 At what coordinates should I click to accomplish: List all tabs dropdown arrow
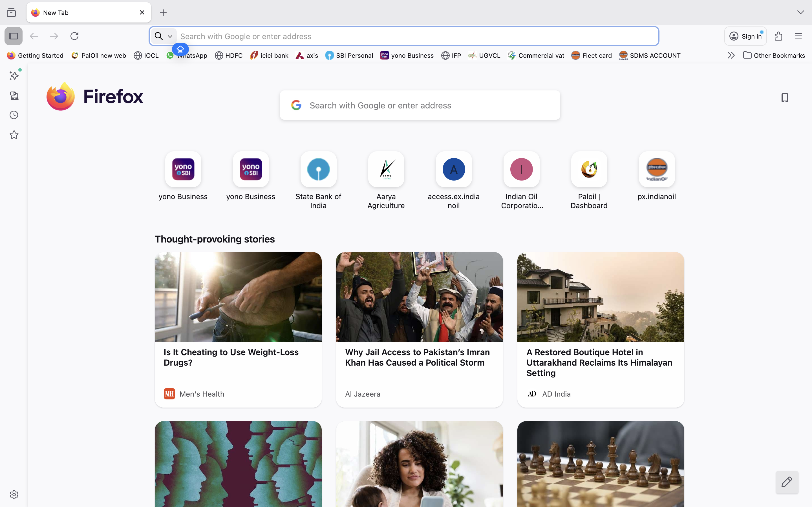tap(801, 12)
